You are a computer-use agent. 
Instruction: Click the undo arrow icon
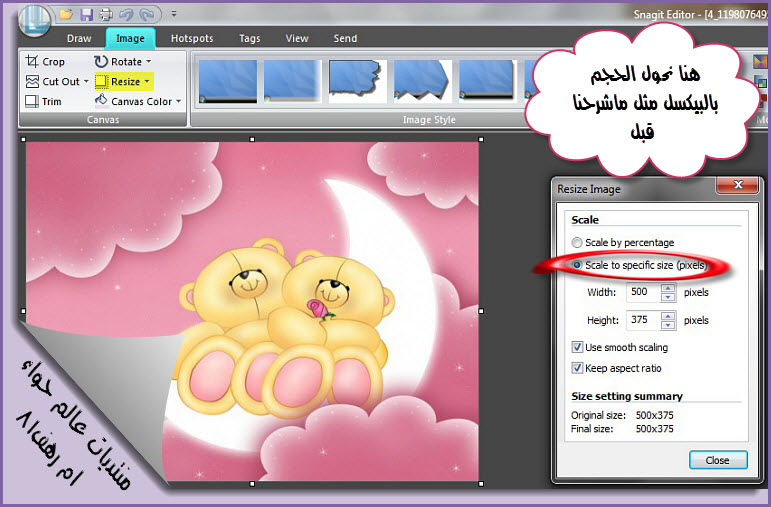click(125, 14)
